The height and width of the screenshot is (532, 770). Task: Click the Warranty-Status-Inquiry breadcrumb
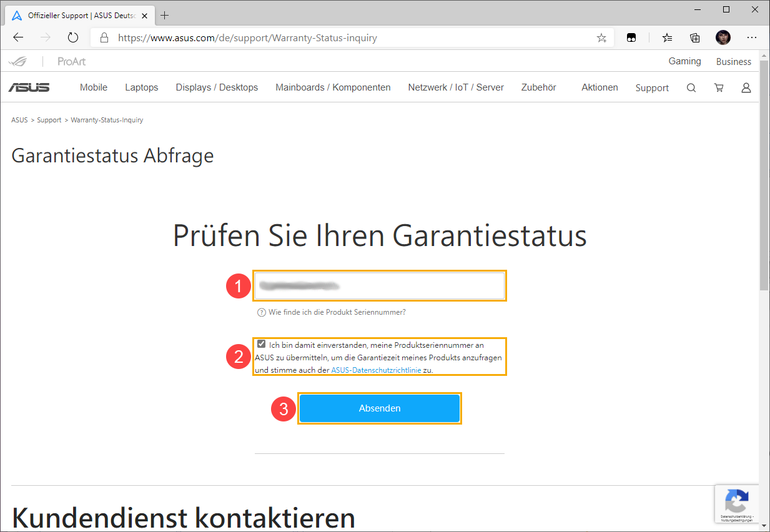107,120
